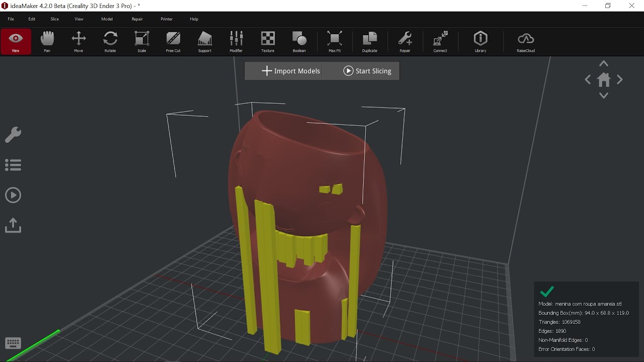Run the Repair tool in toolbar
This screenshot has width=644, height=362.
click(405, 41)
